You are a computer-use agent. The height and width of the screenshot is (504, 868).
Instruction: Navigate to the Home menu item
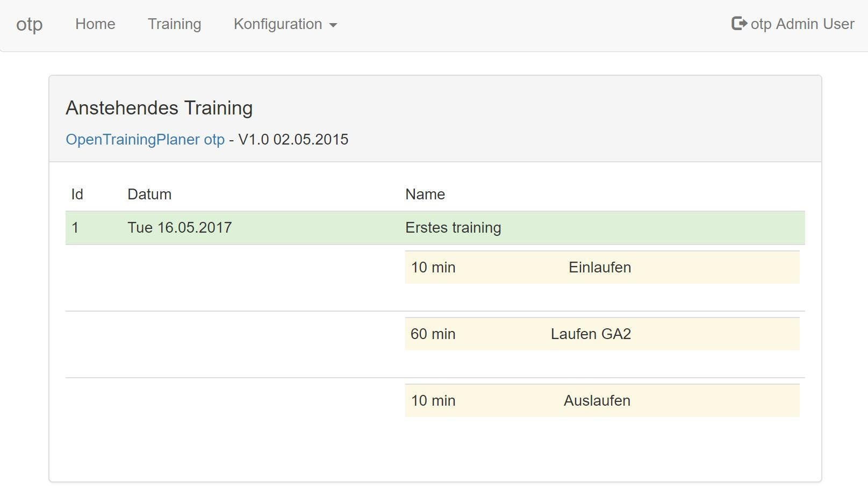click(x=95, y=24)
